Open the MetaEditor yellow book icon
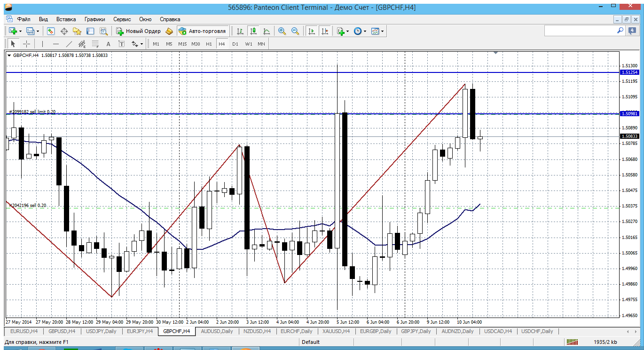The width and height of the screenshot is (644, 350). pyautogui.click(x=169, y=31)
